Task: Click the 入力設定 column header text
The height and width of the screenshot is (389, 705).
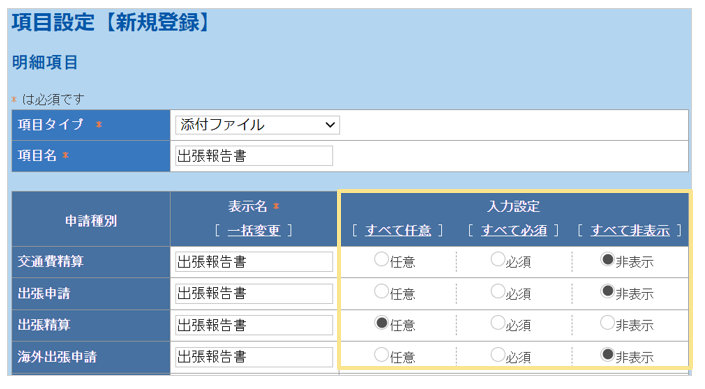Action: (x=514, y=206)
